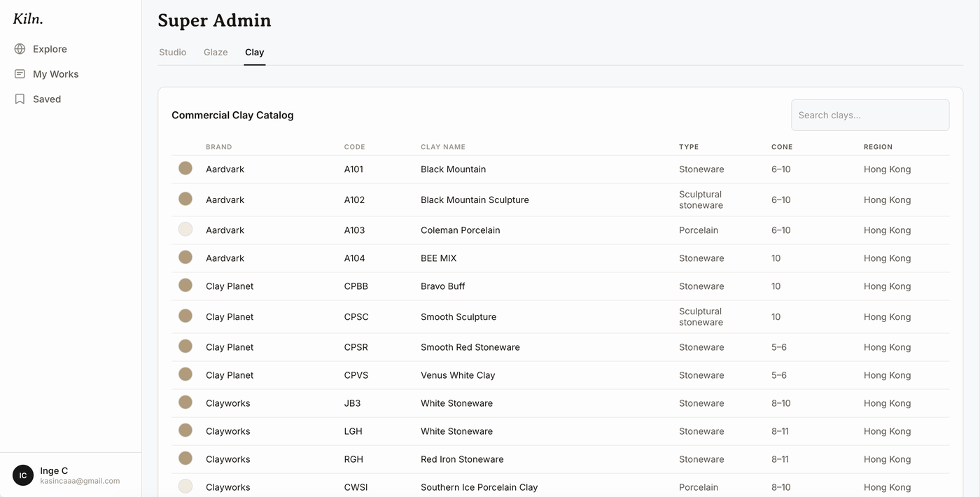The image size is (980, 497).
Task: Click the Venus White Clay name
Action: (x=458, y=375)
